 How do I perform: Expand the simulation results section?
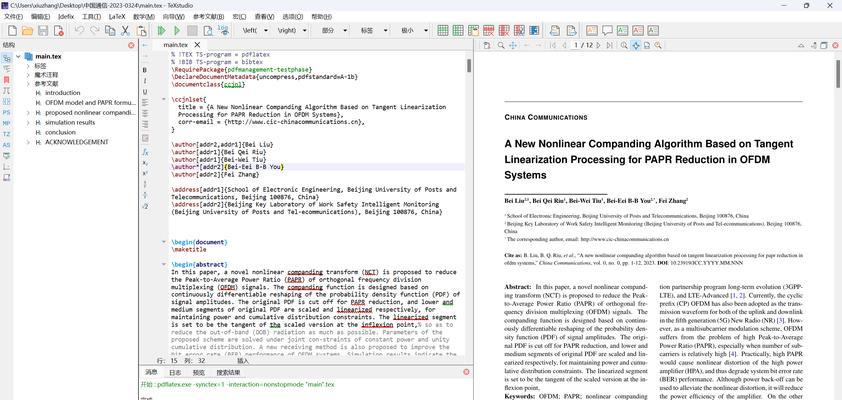28,122
